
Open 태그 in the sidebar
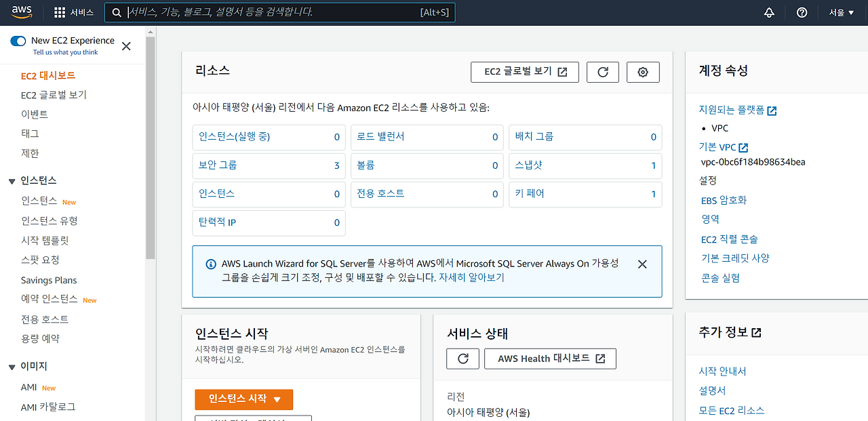[30, 134]
